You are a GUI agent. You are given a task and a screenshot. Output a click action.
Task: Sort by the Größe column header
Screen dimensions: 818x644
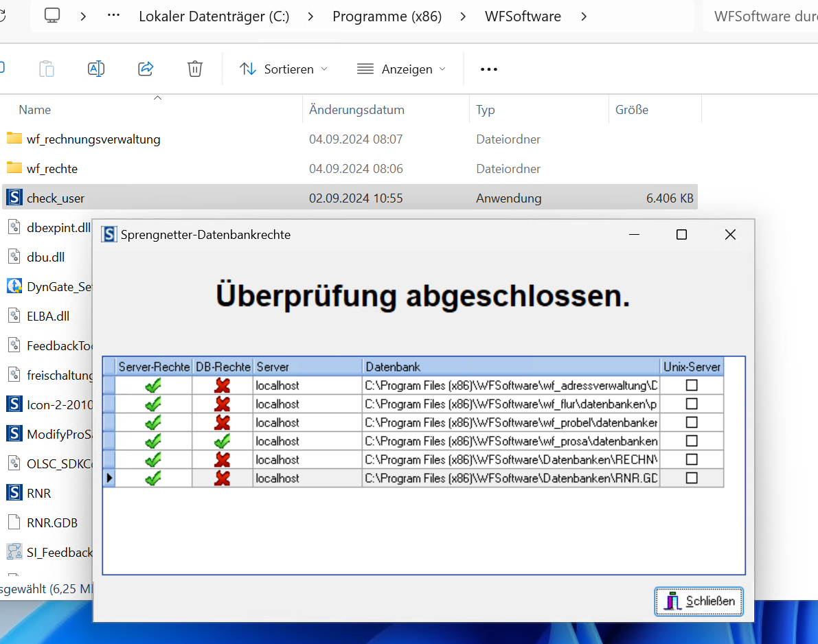[655, 109]
